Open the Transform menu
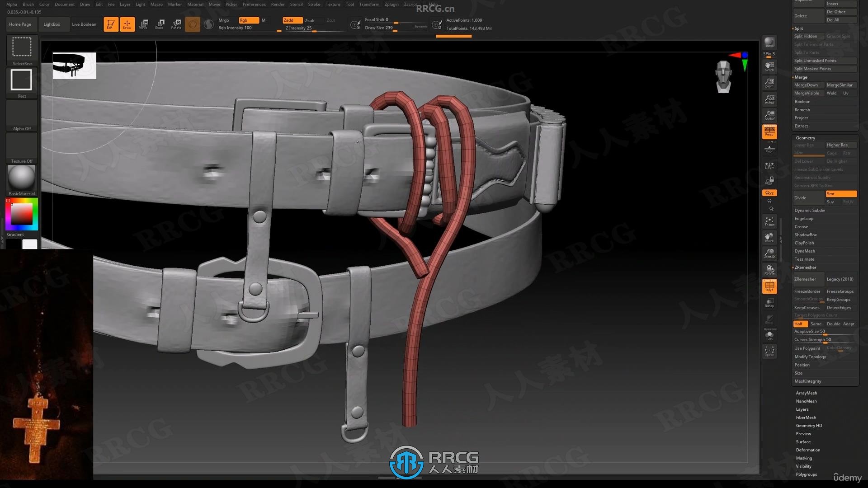 tap(369, 4)
